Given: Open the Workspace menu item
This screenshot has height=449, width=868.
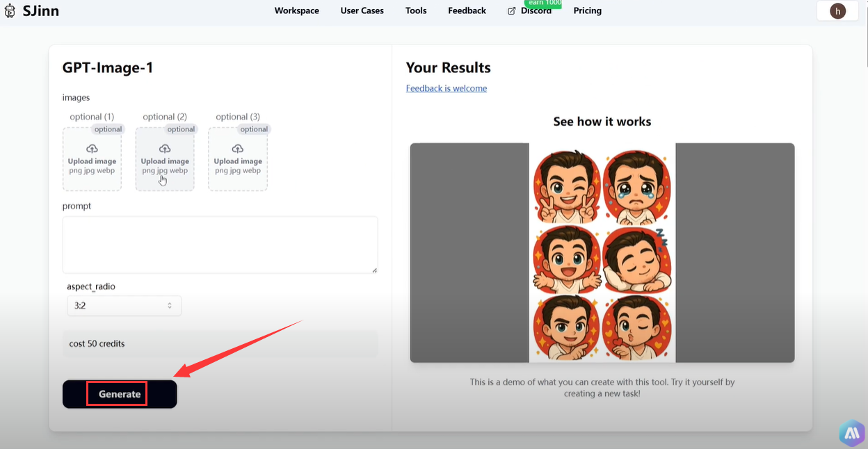Looking at the screenshot, I should pyautogui.click(x=297, y=10).
